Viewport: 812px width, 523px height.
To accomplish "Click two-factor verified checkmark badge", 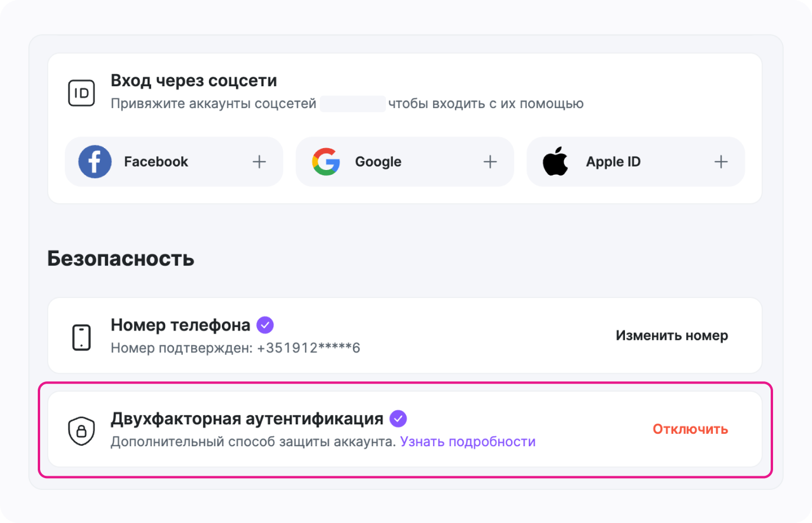I will tap(398, 419).
